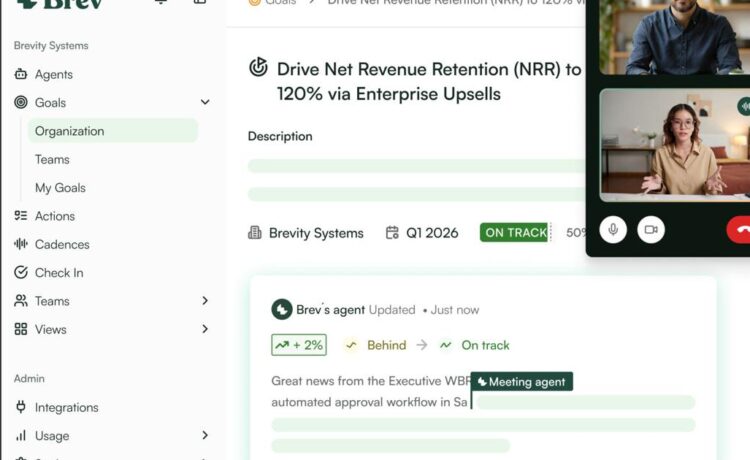The width and height of the screenshot is (750, 460).
Task: Collapse the Goals section chevron
Action: 205,102
